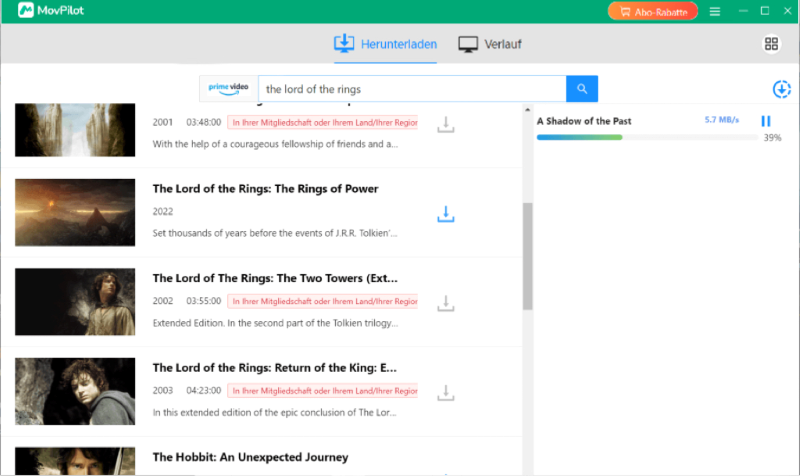Click download icon for the 2001 movie
Screen dimensions: 800x476
[x=445, y=124]
